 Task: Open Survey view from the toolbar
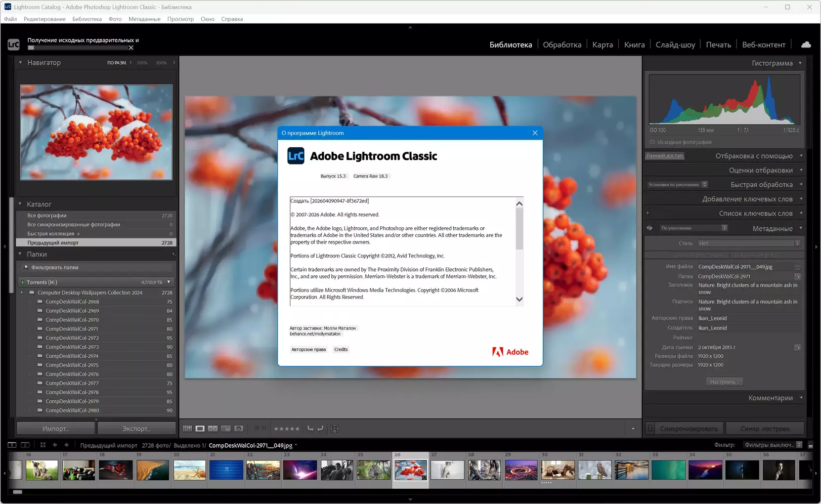[226, 428]
